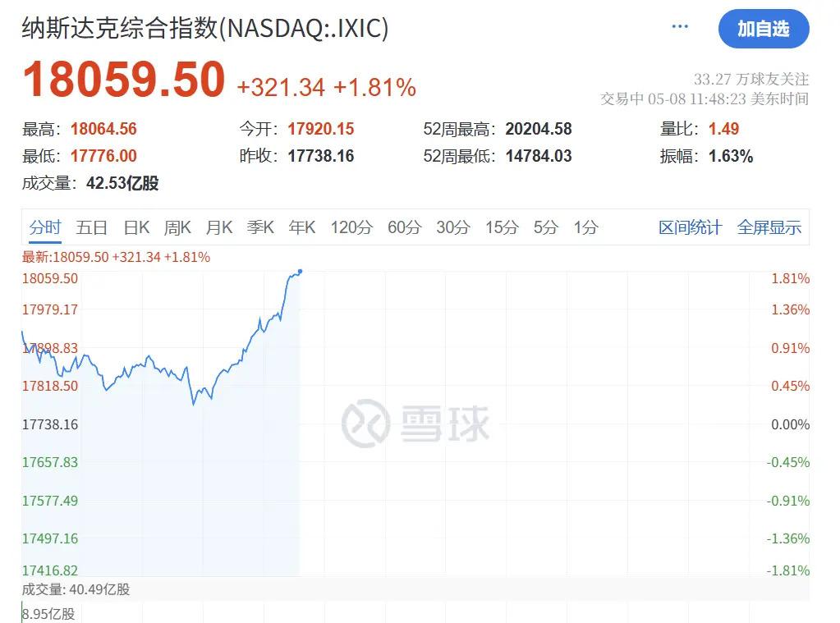Click the 今开 value 17920.15
The width and height of the screenshot is (840, 623).
click(321, 129)
